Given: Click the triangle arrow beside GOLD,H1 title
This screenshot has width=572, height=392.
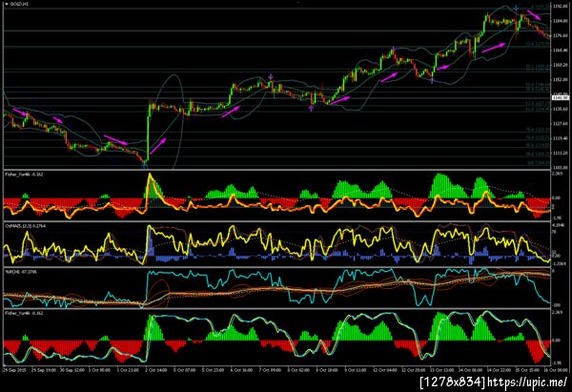Looking at the screenshot, I should (6, 4).
